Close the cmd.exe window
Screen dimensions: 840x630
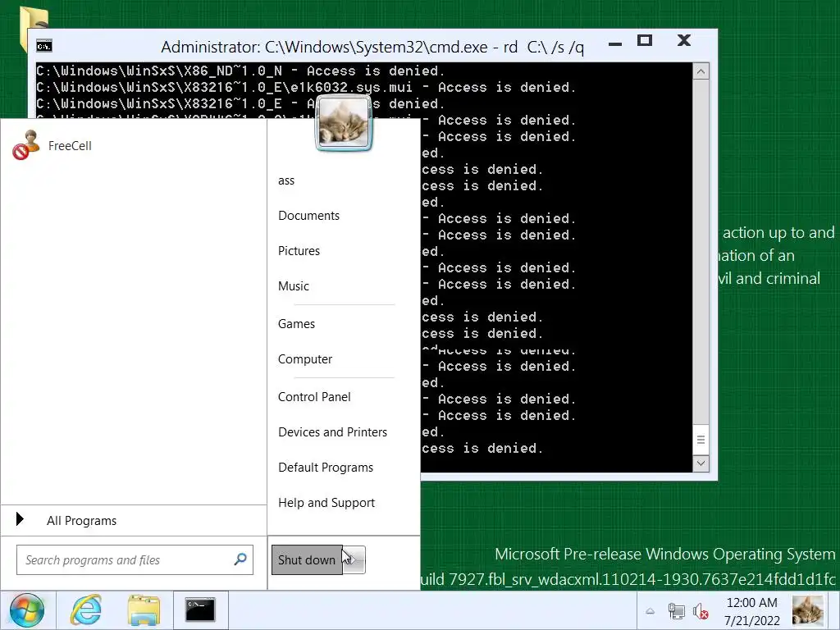click(683, 40)
